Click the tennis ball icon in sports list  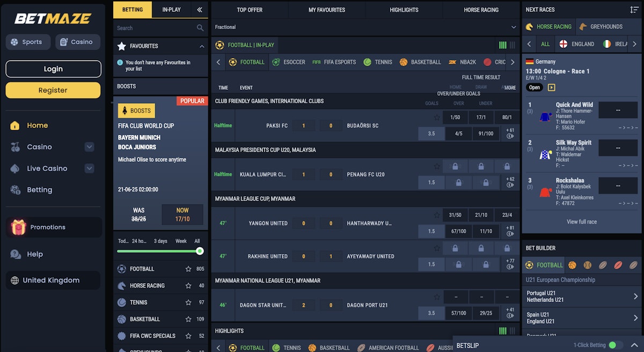[122, 303]
